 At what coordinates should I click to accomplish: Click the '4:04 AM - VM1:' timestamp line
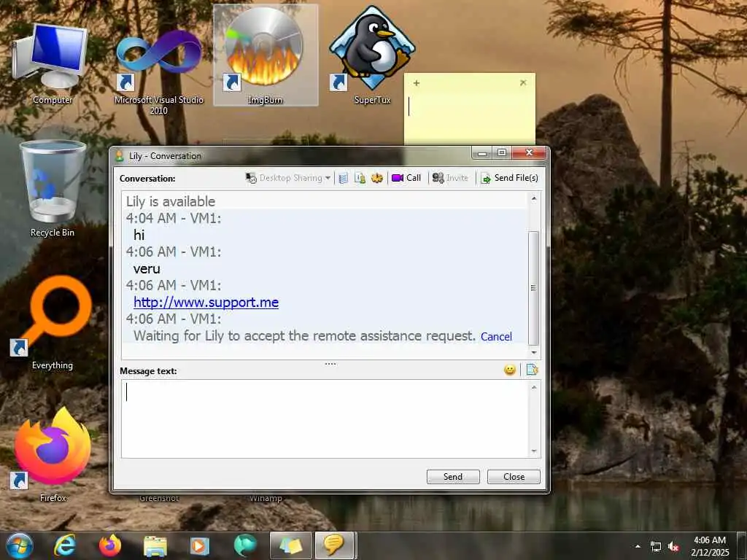point(174,218)
